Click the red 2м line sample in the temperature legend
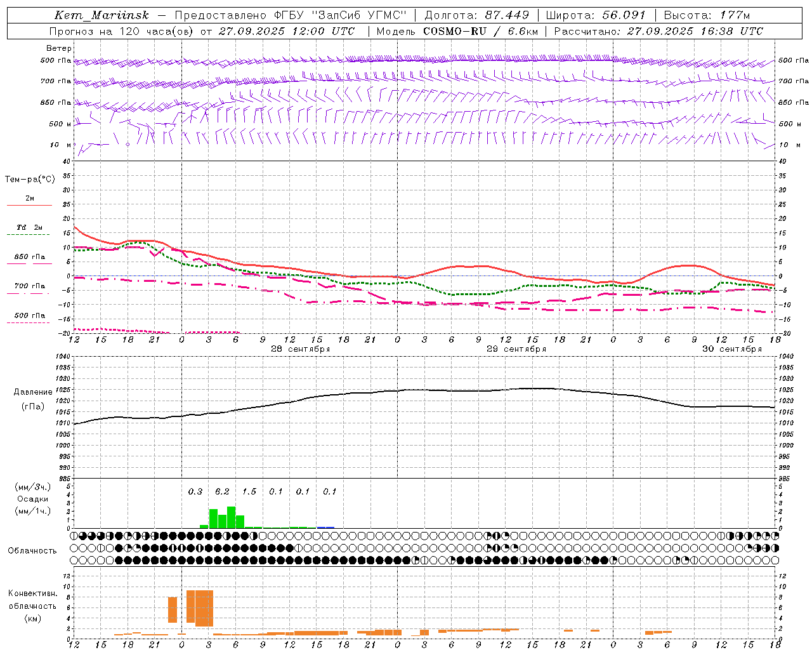The image size is (812, 650). click(30, 206)
